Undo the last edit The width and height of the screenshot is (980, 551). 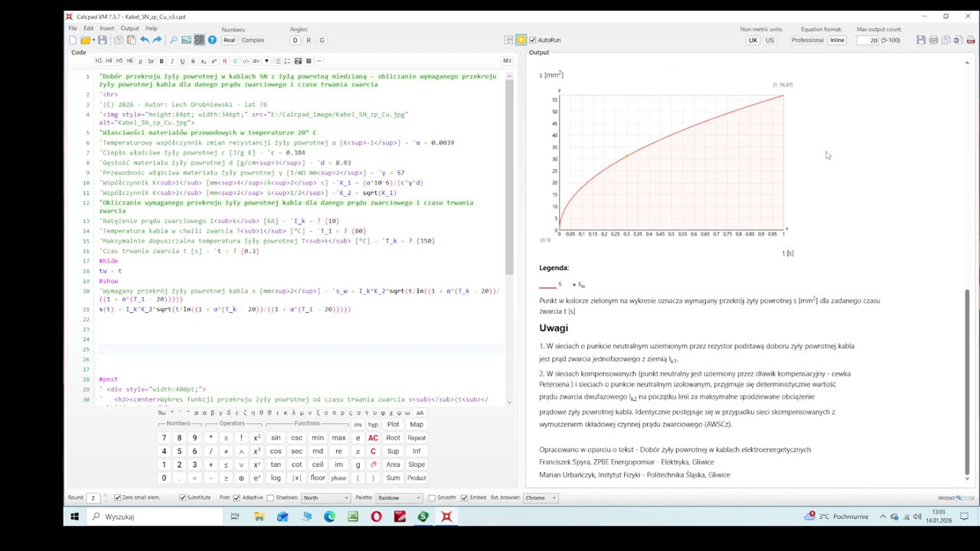point(145,40)
